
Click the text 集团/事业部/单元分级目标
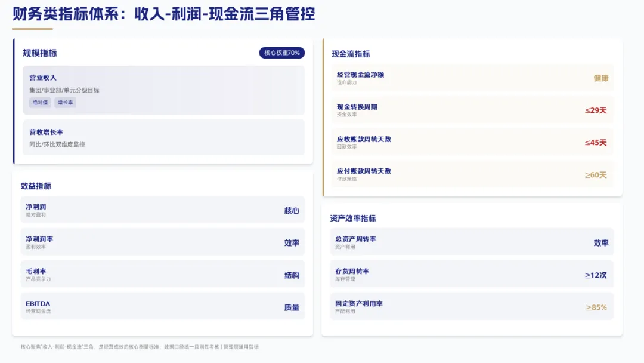(x=64, y=90)
